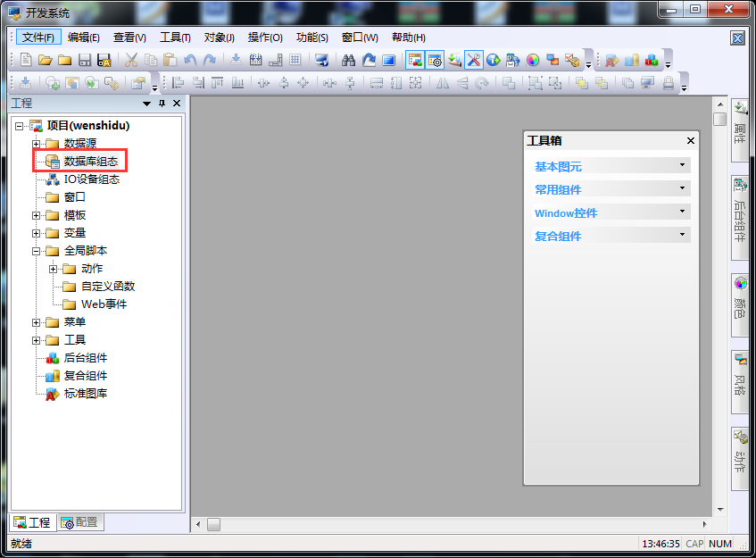
Task: Open the 帮助(H) menu
Action: click(x=409, y=37)
